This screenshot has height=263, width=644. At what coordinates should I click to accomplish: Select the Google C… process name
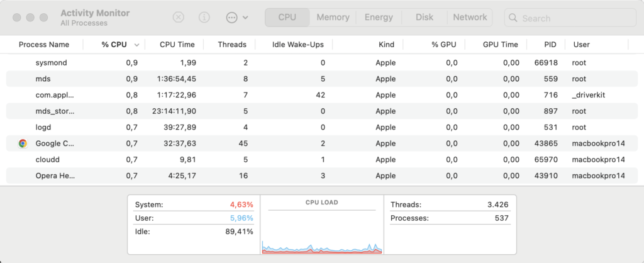[55, 143]
